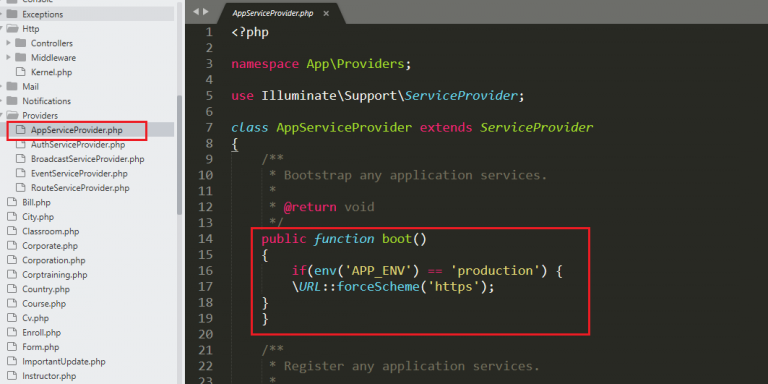
Task: Click the Controllers folder icon
Action: [x=21, y=43]
